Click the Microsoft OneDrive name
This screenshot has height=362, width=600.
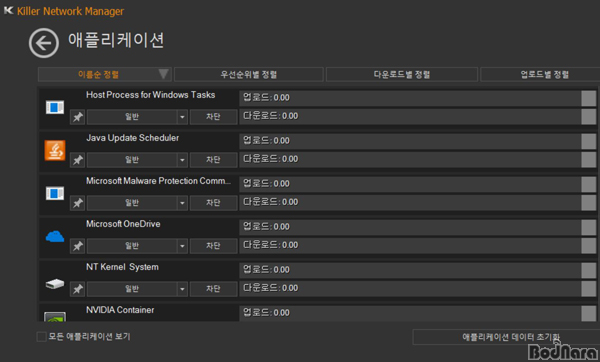(123, 224)
